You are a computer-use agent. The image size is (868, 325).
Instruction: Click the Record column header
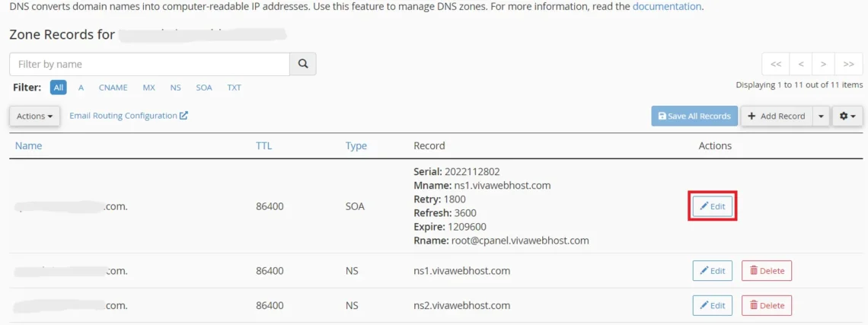click(429, 145)
